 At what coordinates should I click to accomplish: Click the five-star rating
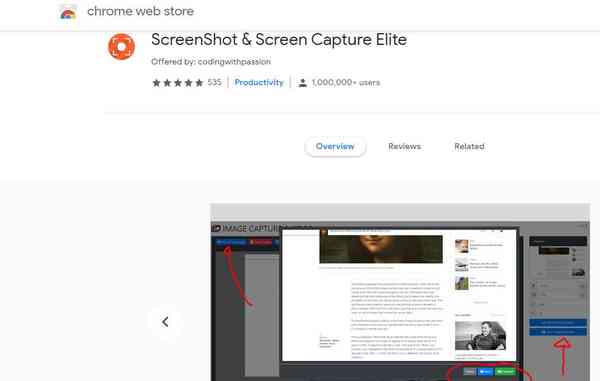tap(178, 83)
